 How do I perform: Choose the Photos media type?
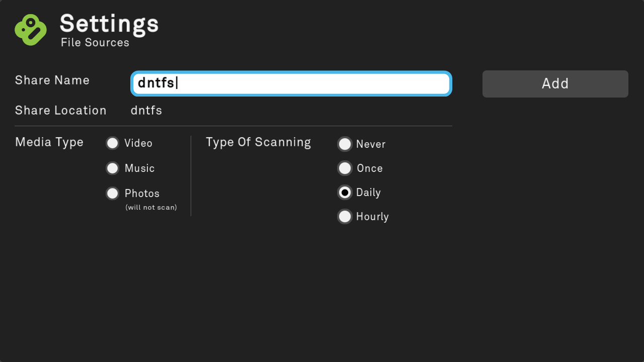coord(113,194)
